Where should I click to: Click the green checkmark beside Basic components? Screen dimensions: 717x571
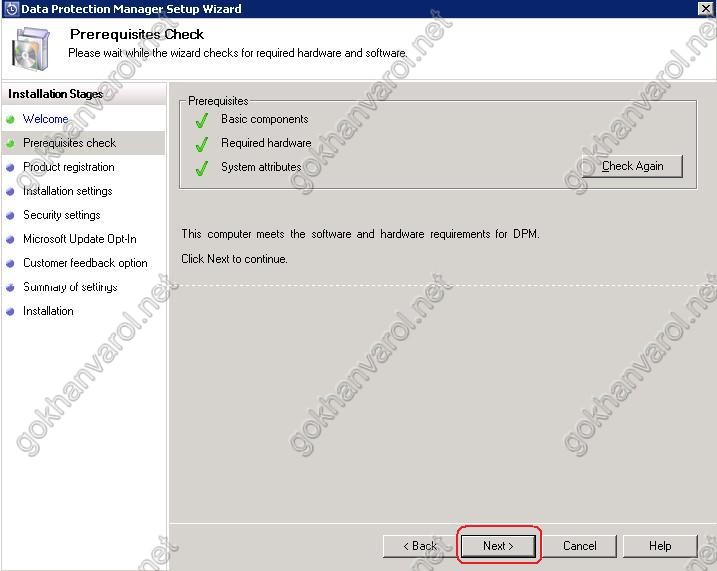tap(202, 120)
